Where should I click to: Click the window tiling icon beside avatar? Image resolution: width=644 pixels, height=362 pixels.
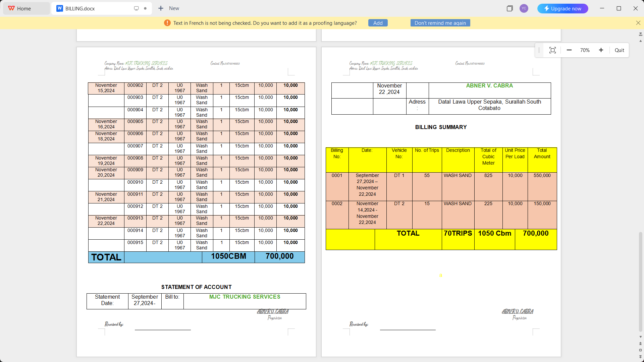509,8
